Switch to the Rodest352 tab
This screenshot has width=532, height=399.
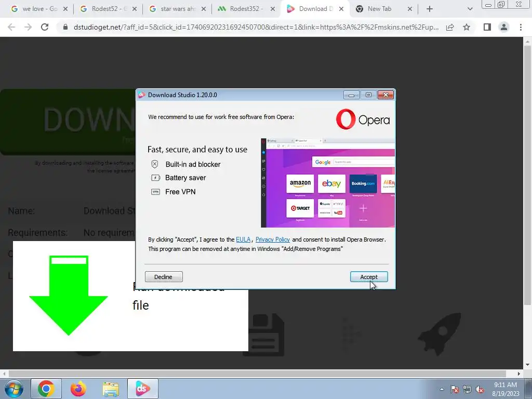[x=242, y=9]
